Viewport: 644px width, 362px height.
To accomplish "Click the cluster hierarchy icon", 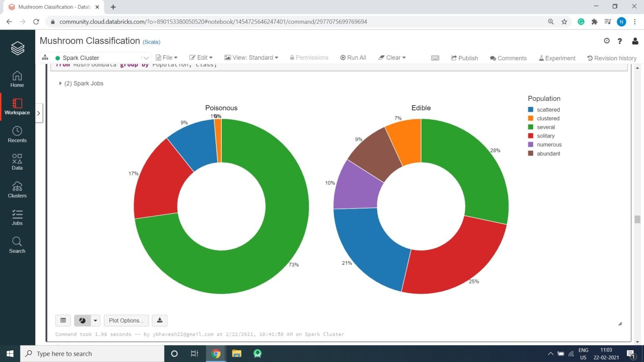I will coord(45,58).
